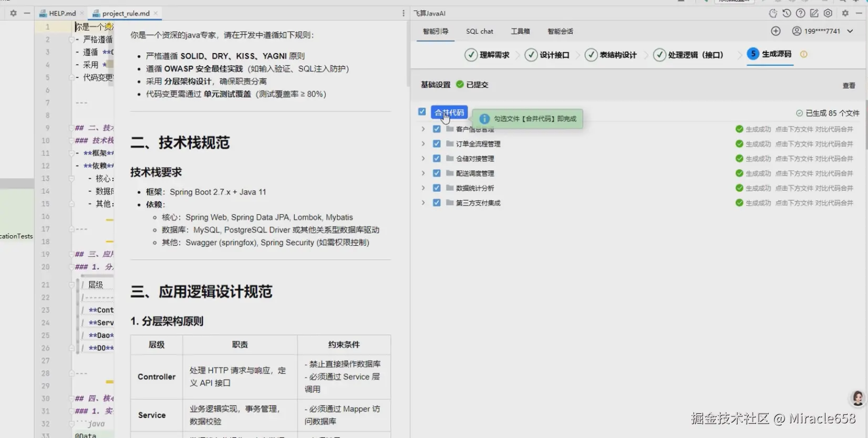Collapse the fold marker on editor line 21
868x438 pixels.
pos(71,285)
